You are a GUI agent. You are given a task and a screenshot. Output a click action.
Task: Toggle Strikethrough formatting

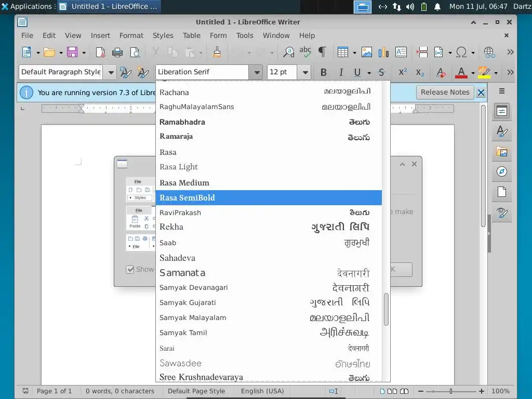tap(381, 72)
